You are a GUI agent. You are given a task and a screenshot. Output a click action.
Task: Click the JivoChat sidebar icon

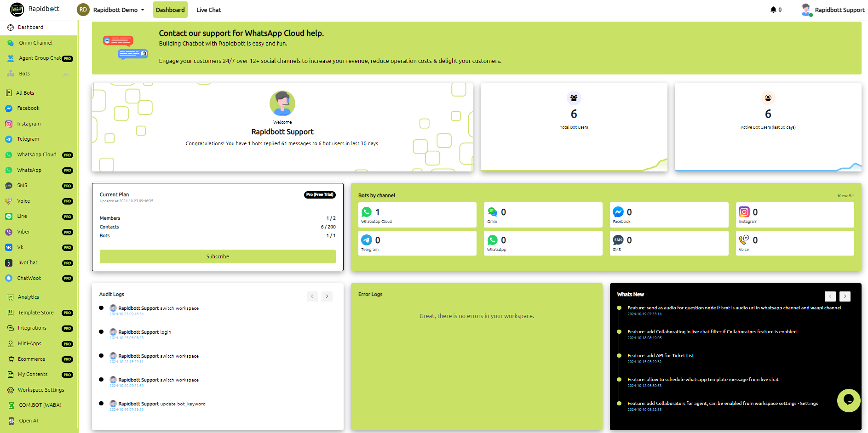click(9, 263)
